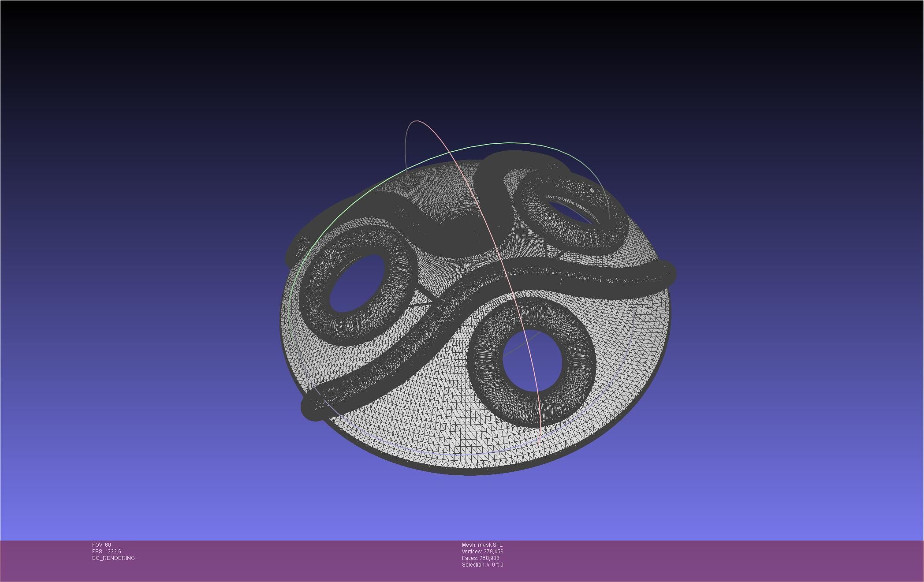Click the 'Selection: v: 0 f: 0' entry
The width and height of the screenshot is (924, 582).
pos(482,565)
